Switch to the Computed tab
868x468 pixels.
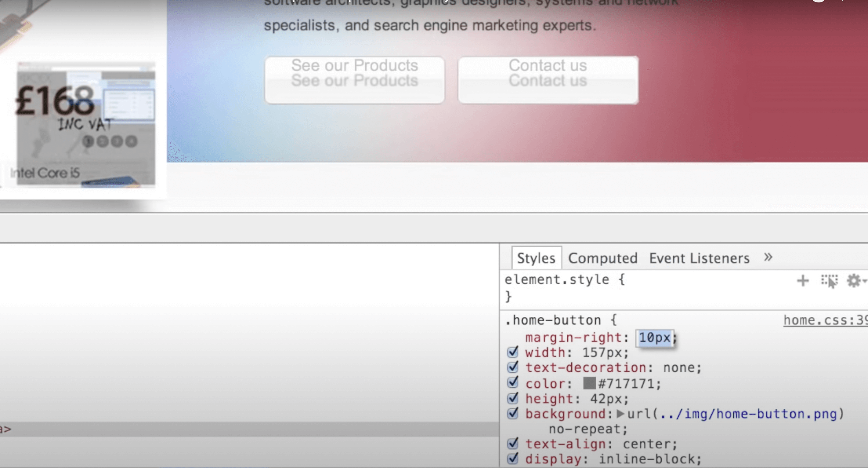point(603,258)
